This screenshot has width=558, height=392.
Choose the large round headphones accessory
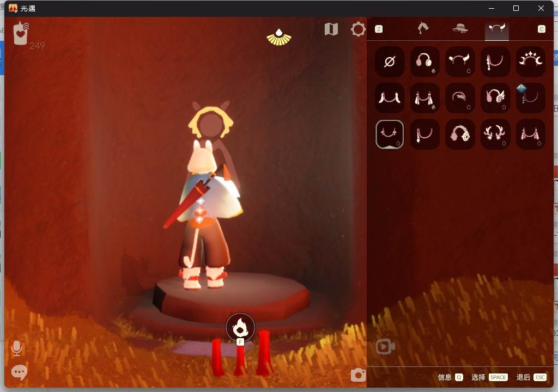(459, 134)
